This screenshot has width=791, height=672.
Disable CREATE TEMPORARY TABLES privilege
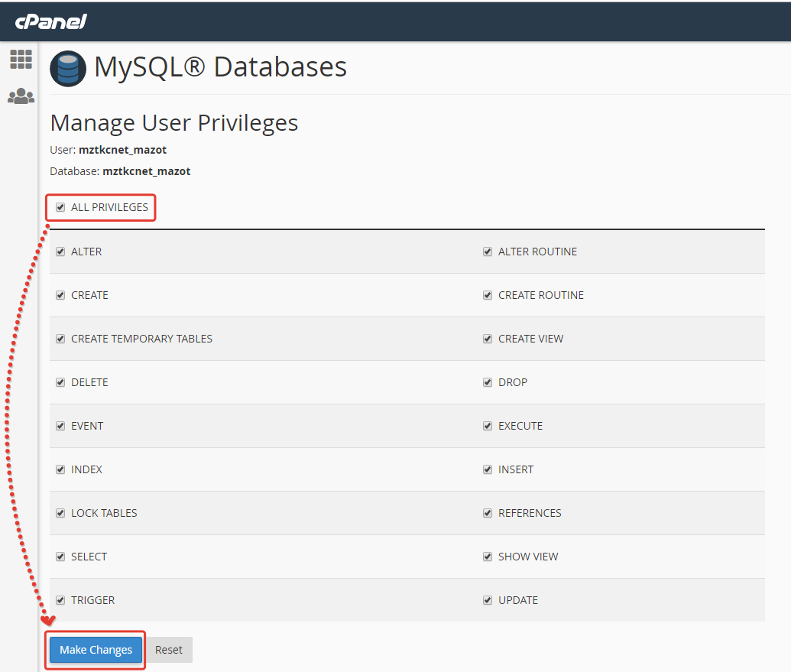(60, 339)
